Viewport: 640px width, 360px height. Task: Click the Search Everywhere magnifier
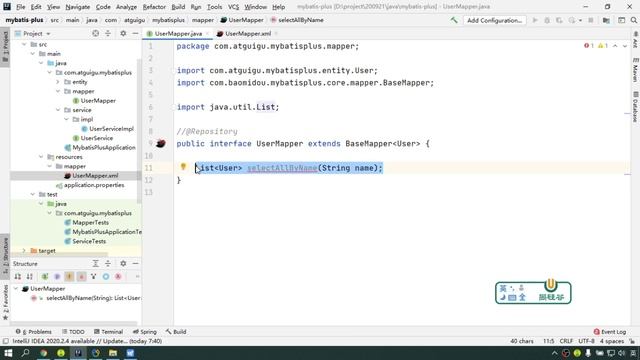click(633, 20)
